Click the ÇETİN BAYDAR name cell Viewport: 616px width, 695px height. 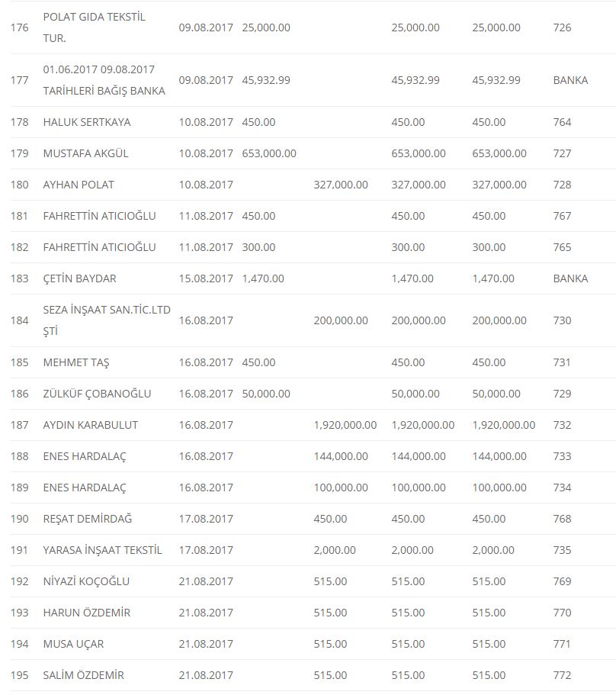[x=80, y=278]
